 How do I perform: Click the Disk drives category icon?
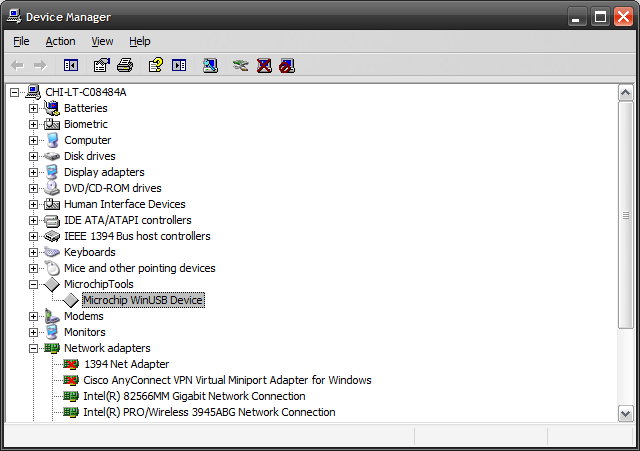tap(52, 156)
